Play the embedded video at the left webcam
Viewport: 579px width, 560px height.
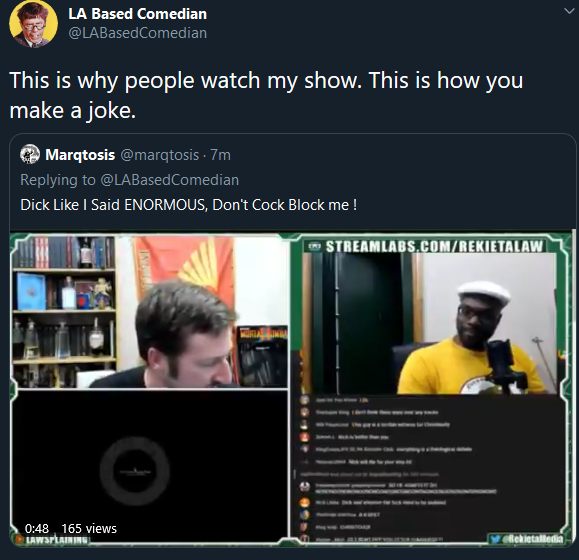pyautogui.click(x=150, y=312)
